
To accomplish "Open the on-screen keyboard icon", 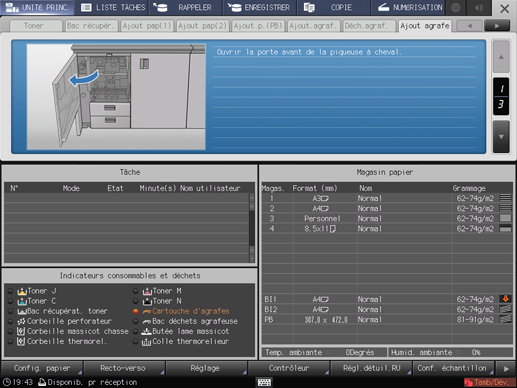I will [265, 382].
